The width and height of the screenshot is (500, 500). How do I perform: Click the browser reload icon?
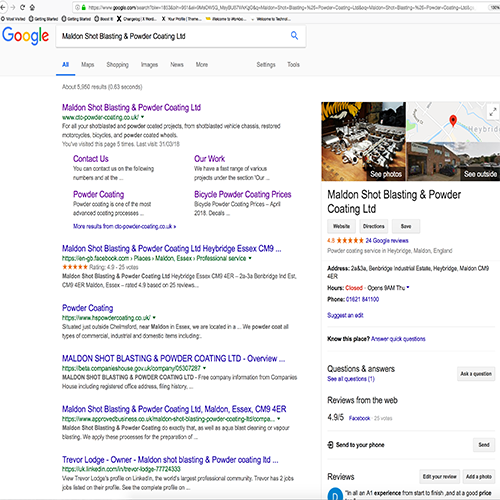[x=22, y=7]
